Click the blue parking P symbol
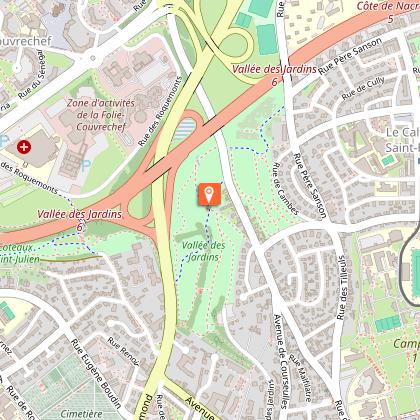The image size is (420, 420). pos(85,165)
